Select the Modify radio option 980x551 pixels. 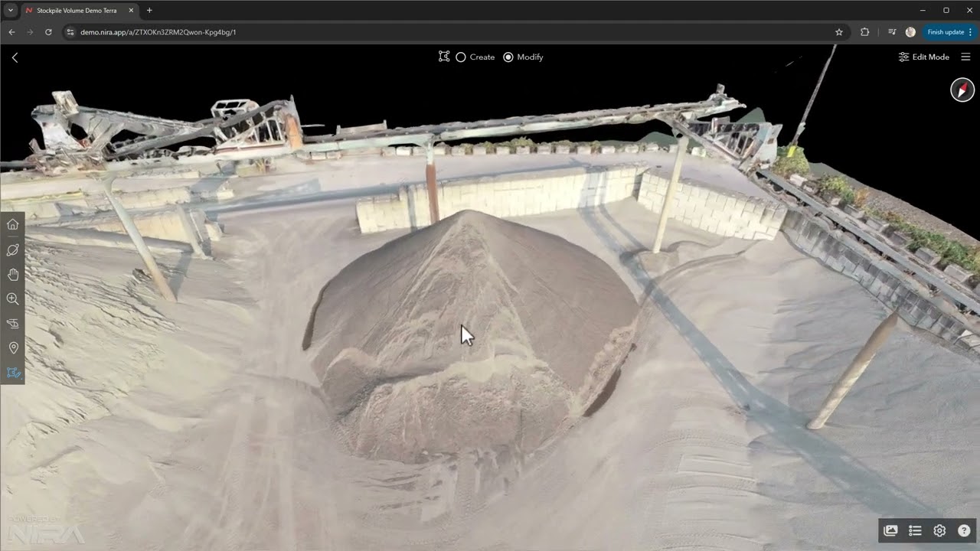tap(524, 57)
